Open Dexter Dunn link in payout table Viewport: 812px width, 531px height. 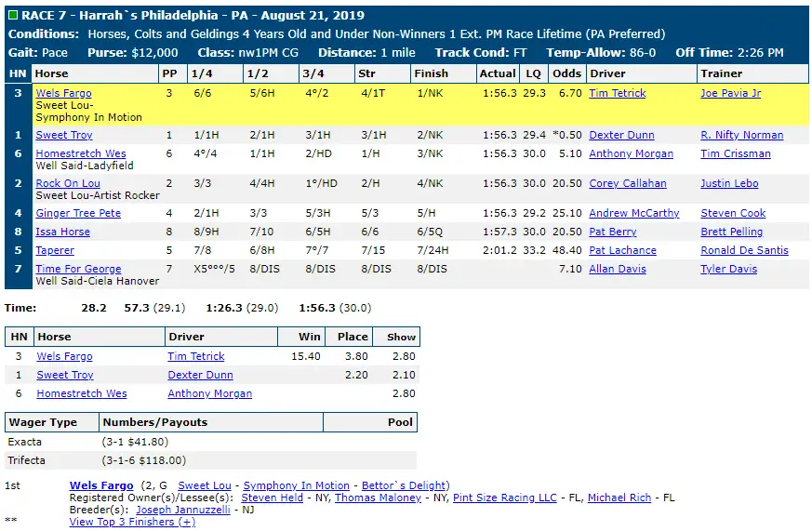tap(200, 375)
